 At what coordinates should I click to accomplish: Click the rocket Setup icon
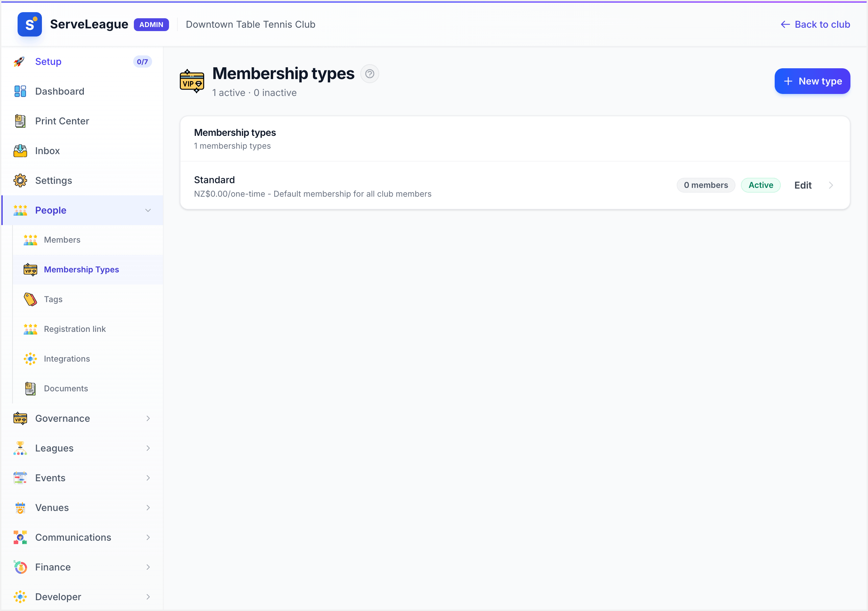(x=19, y=62)
